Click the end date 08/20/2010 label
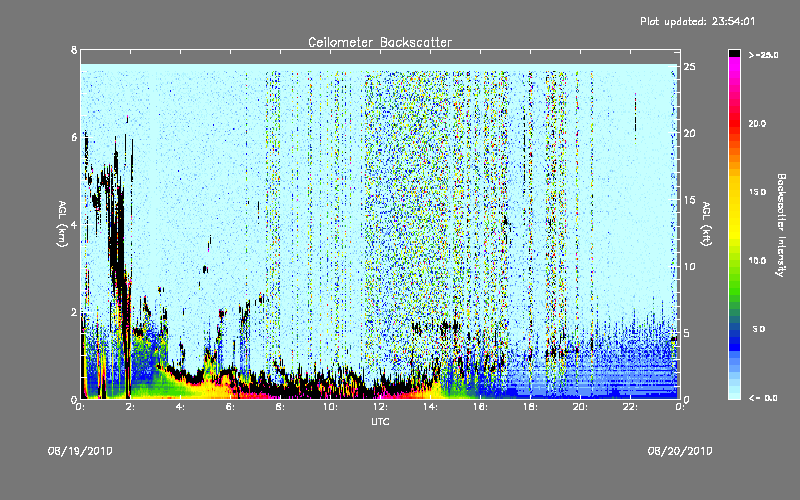 point(680,451)
